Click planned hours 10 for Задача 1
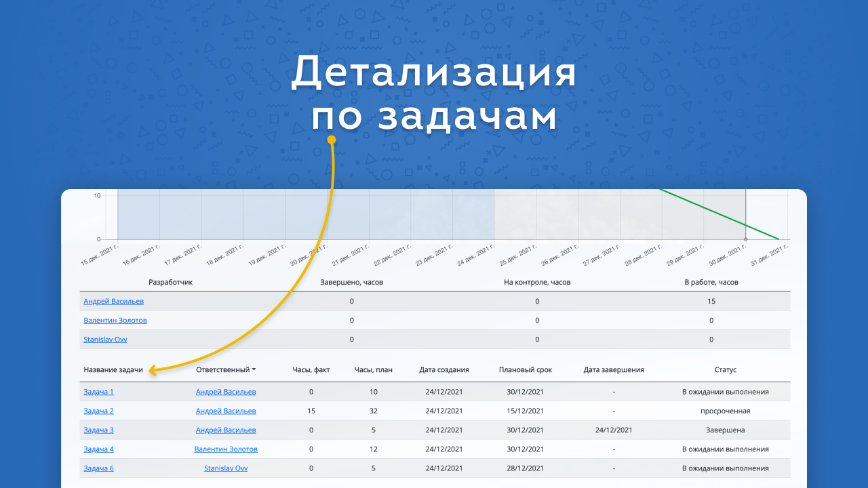This screenshot has width=868, height=488. [x=374, y=392]
